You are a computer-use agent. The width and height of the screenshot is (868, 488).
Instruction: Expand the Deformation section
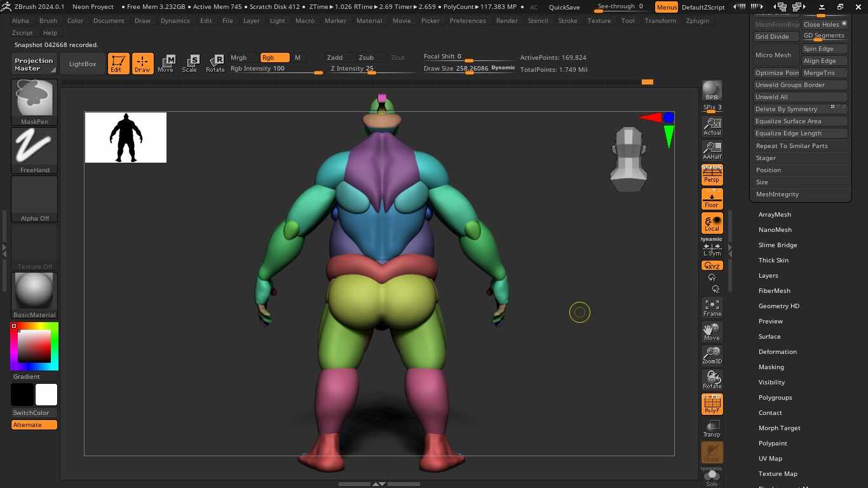777,351
